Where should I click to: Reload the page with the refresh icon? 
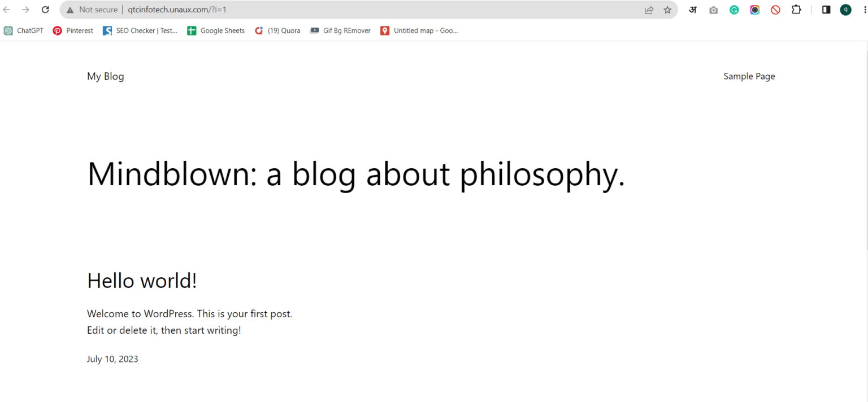pyautogui.click(x=46, y=10)
